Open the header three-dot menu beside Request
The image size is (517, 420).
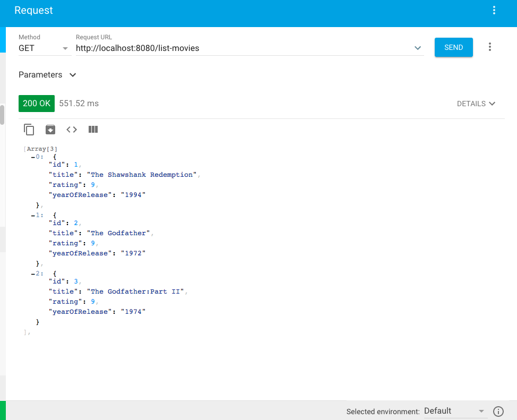tap(494, 10)
